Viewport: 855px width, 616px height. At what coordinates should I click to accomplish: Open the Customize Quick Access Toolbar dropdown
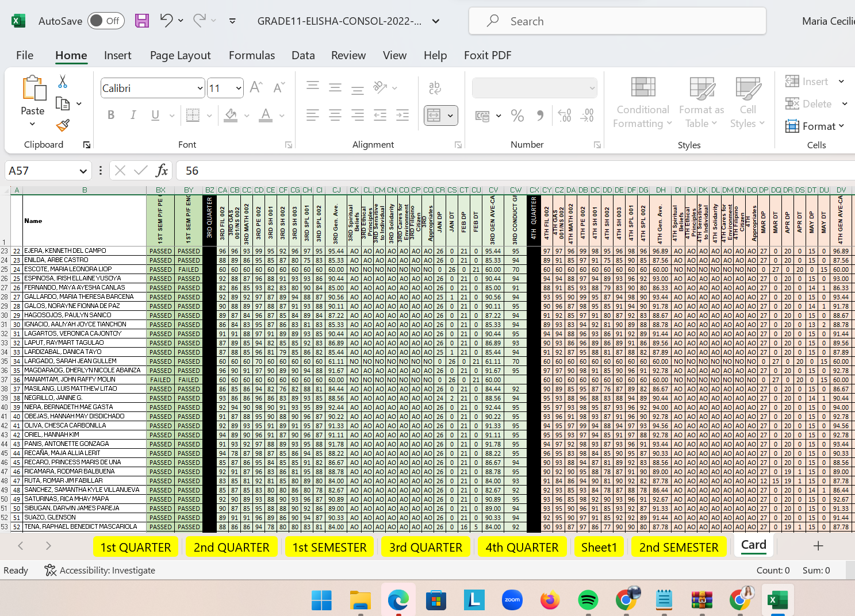tap(232, 21)
